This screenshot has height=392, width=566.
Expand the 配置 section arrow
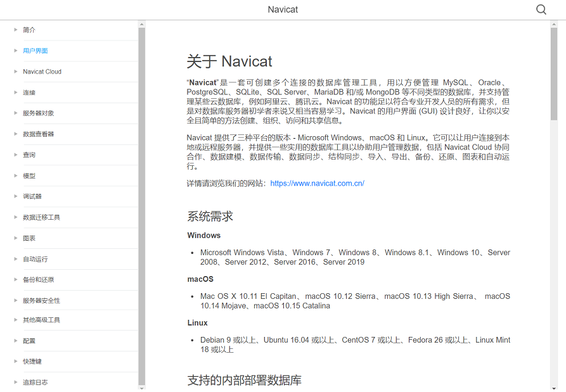click(15, 341)
